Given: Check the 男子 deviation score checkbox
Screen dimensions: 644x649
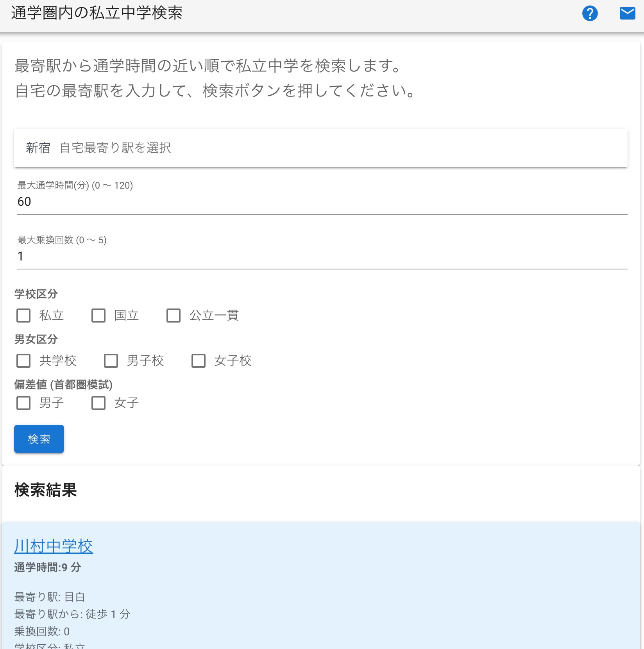Looking at the screenshot, I should tap(23, 403).
